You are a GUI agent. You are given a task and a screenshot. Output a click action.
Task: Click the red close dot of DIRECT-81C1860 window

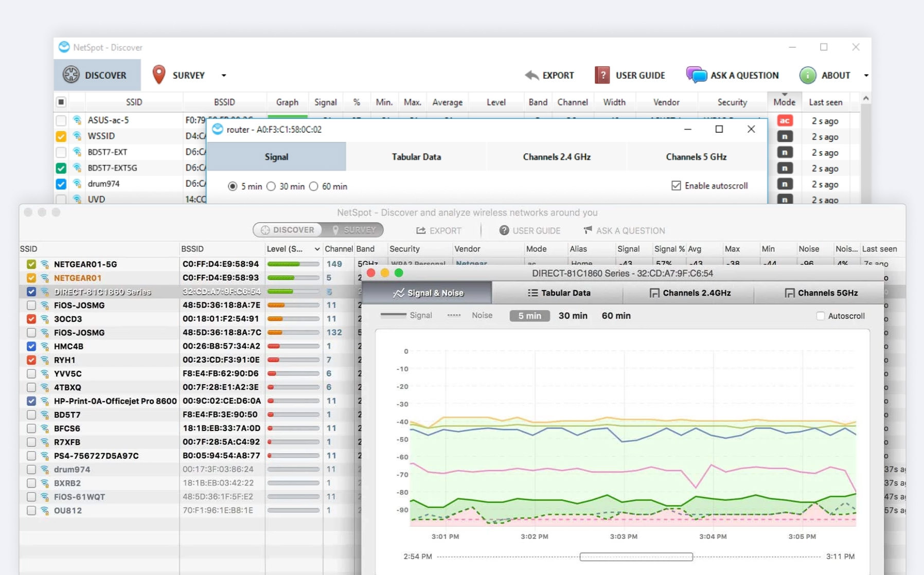click(371, 273)
